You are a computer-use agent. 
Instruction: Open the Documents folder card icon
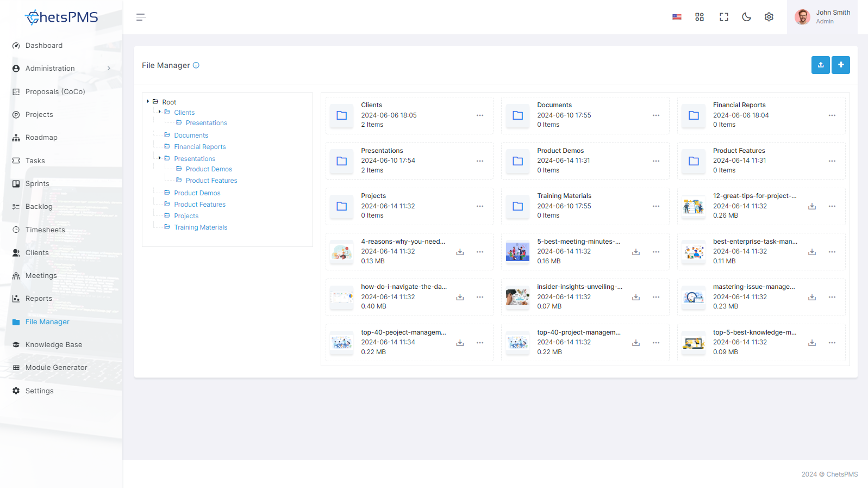518,115
